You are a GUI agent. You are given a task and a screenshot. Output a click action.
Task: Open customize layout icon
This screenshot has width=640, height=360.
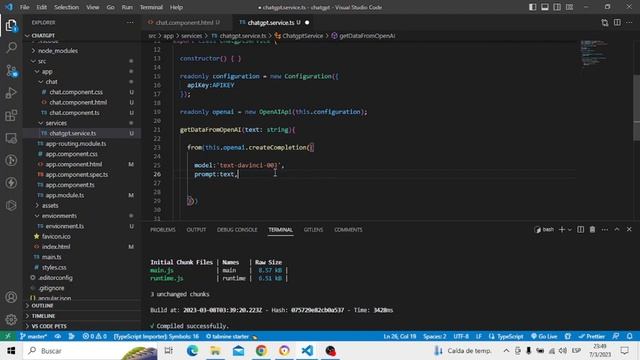click(x=569, y=7)
